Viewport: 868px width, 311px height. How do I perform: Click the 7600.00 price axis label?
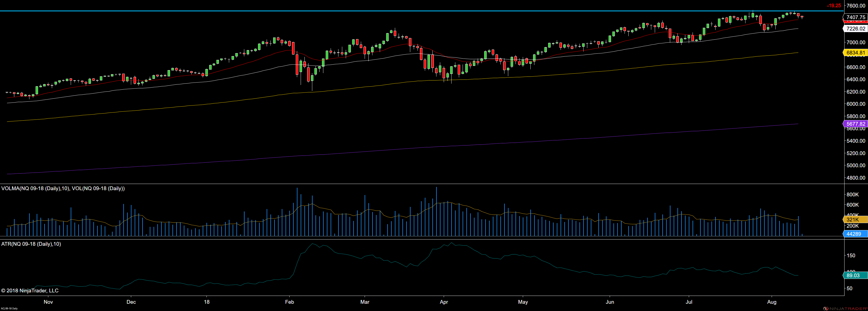tap(856, 6)
